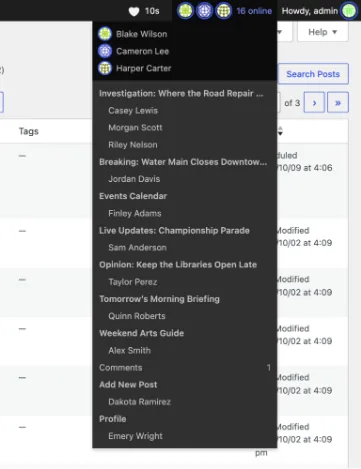This screenshot has width=361, height=469.
Task: Click the green avatar in admin bar
Action: [185, 11]
